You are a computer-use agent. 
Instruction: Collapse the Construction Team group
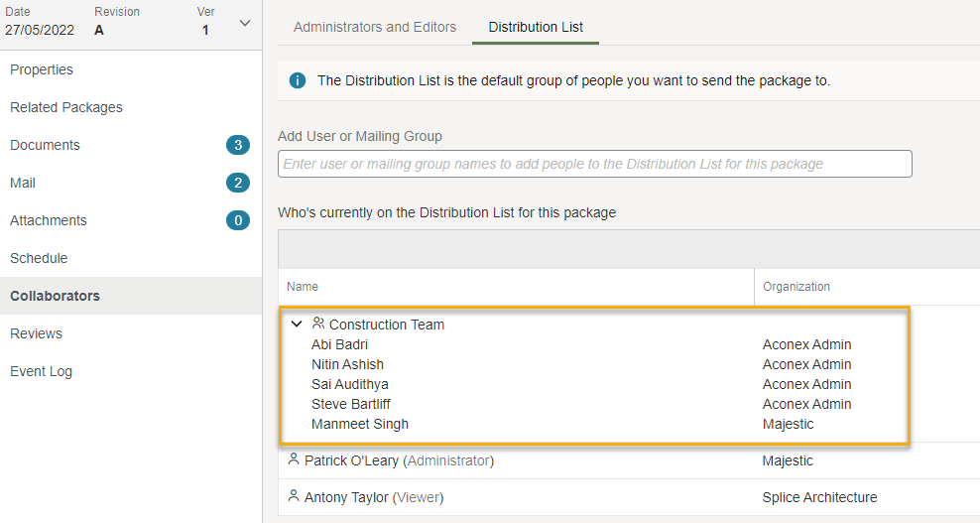[x=297, y=325]
